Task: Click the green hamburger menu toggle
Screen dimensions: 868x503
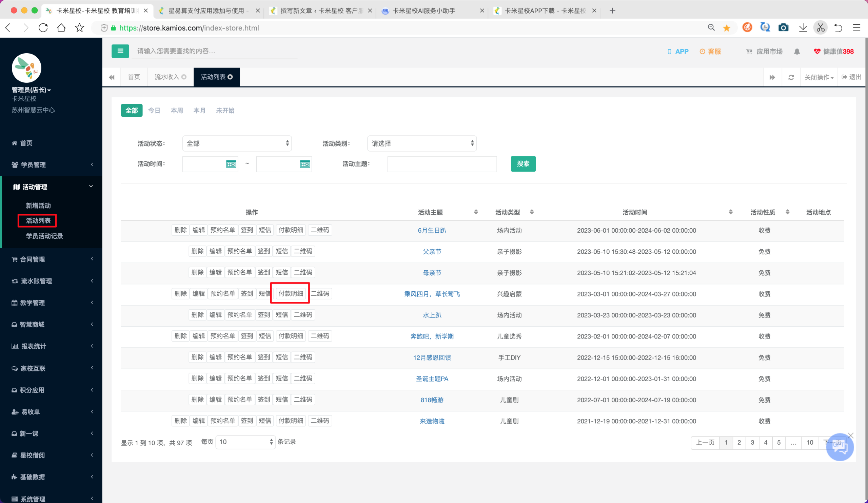Action: click(120, 51)
